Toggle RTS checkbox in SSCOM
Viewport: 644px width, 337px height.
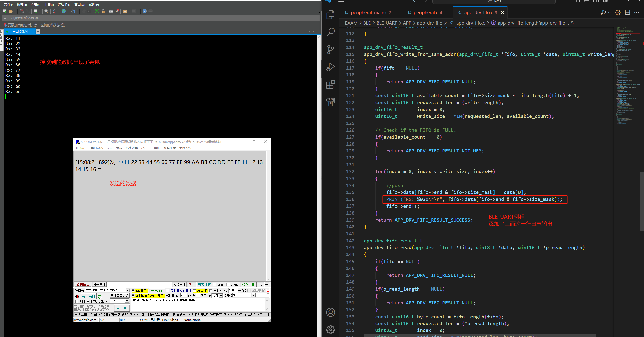(x=77, y=301)
